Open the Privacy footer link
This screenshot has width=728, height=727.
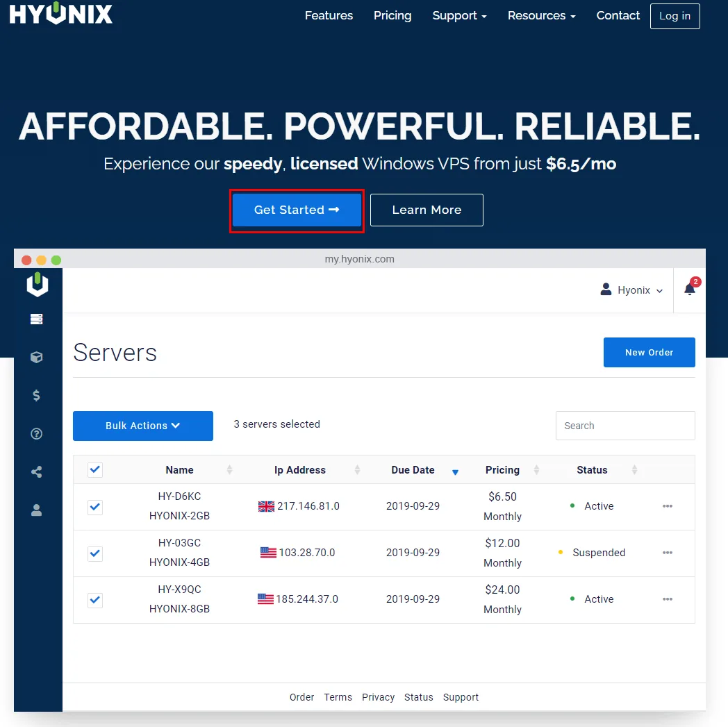(378, 697)
